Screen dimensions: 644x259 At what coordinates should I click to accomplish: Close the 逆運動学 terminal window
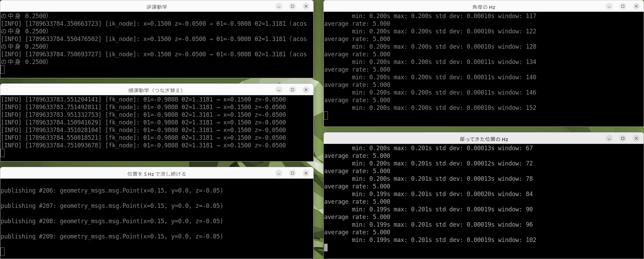click(x=306, y=6)
